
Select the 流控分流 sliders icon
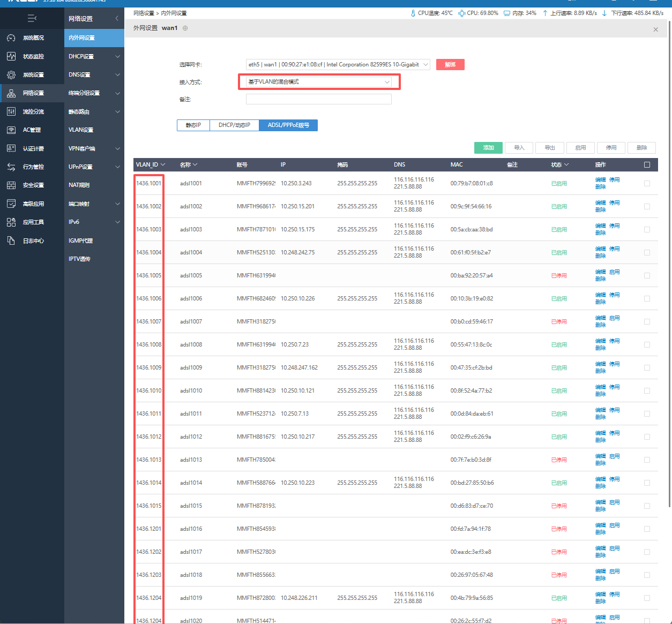(x=11, y=111)
